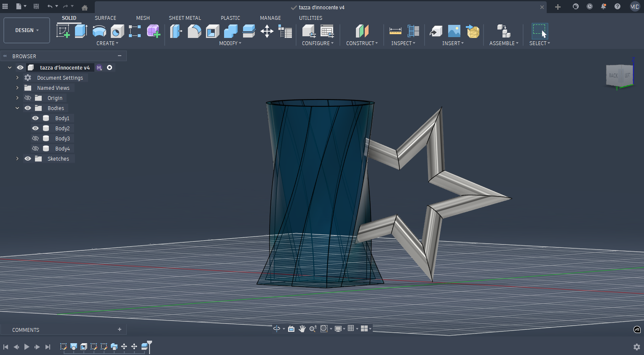Hide Body1 using its eye icon
This screenshot has height=355, width=644.
35,118
